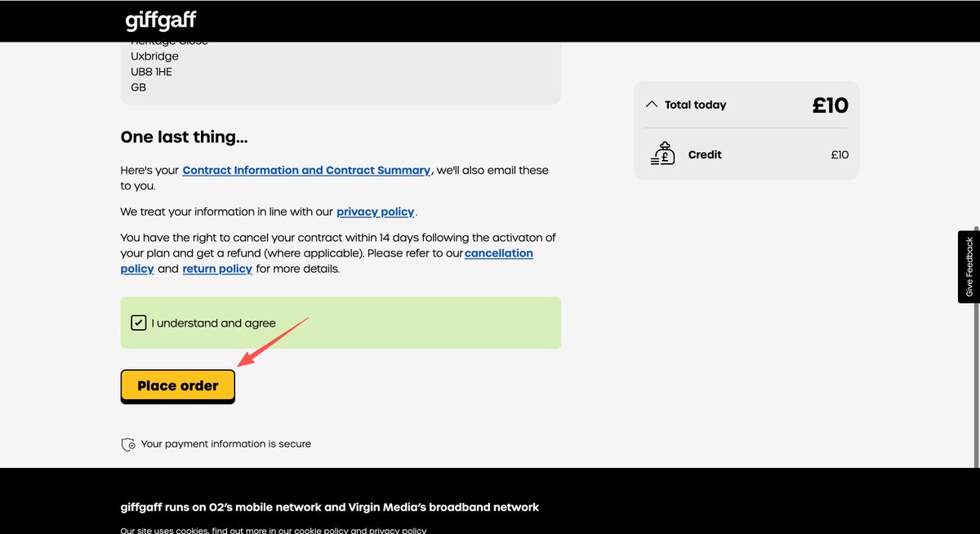Screen dimensions: 980x534
Task: Click the giffgaff logo in header
Action: pyautogui.click(x=161, y=20)
